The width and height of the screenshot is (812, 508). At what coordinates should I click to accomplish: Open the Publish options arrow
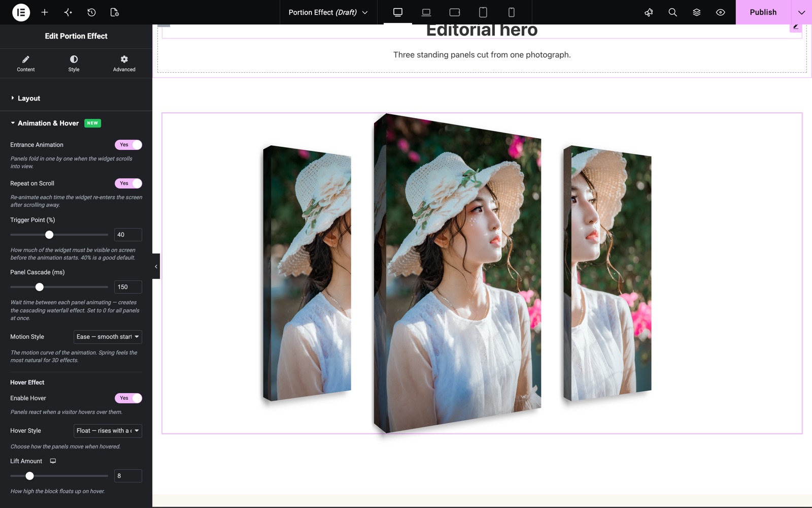click(801, 12)
